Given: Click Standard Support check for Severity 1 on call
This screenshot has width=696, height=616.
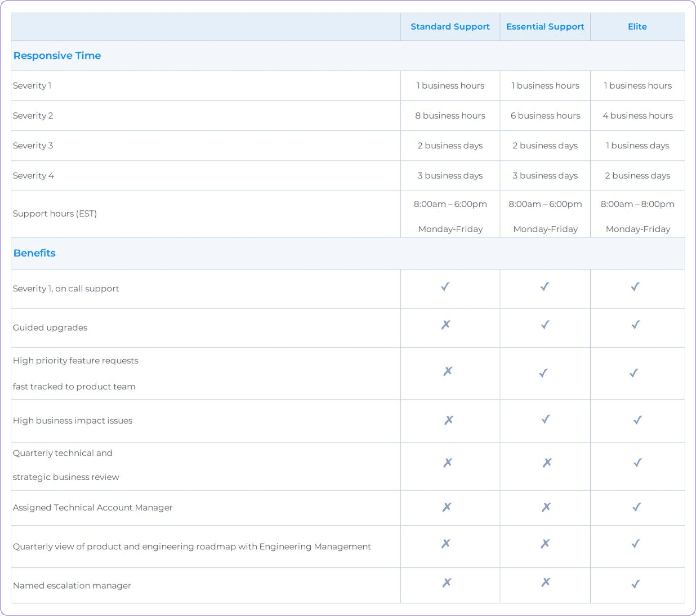Looking at the screenshot, I should click(445, 287).
